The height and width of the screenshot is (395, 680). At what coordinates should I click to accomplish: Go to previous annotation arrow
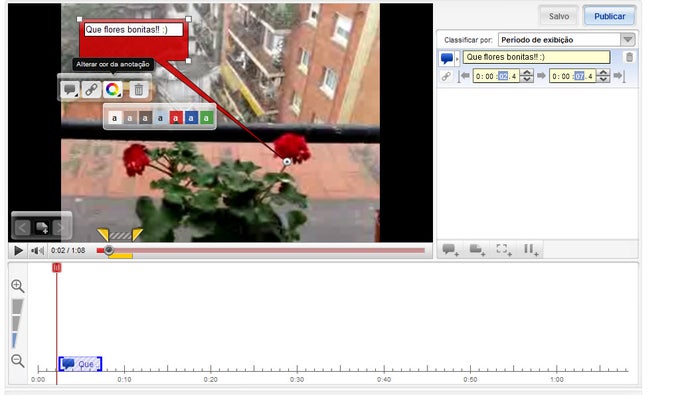[23, 227]
